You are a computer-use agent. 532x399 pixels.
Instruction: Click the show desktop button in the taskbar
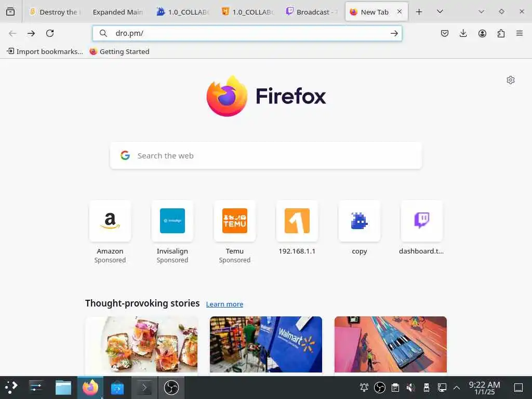coord(518,388)
